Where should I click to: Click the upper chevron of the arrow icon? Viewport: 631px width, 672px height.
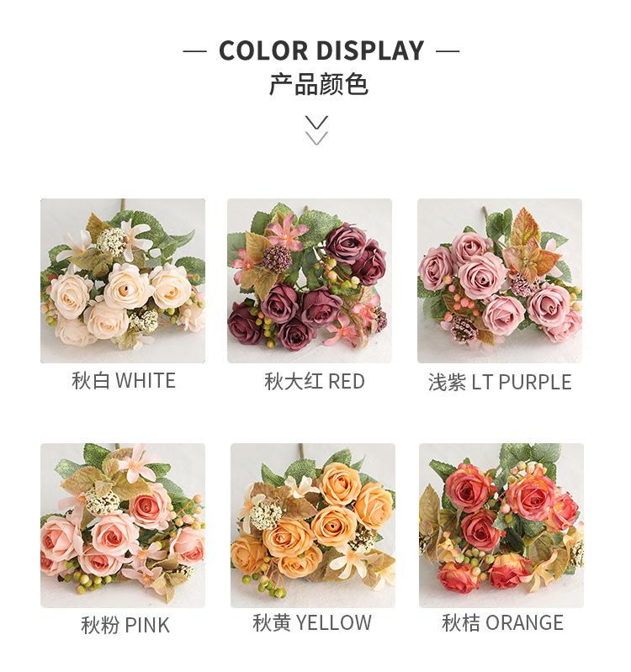316,122
